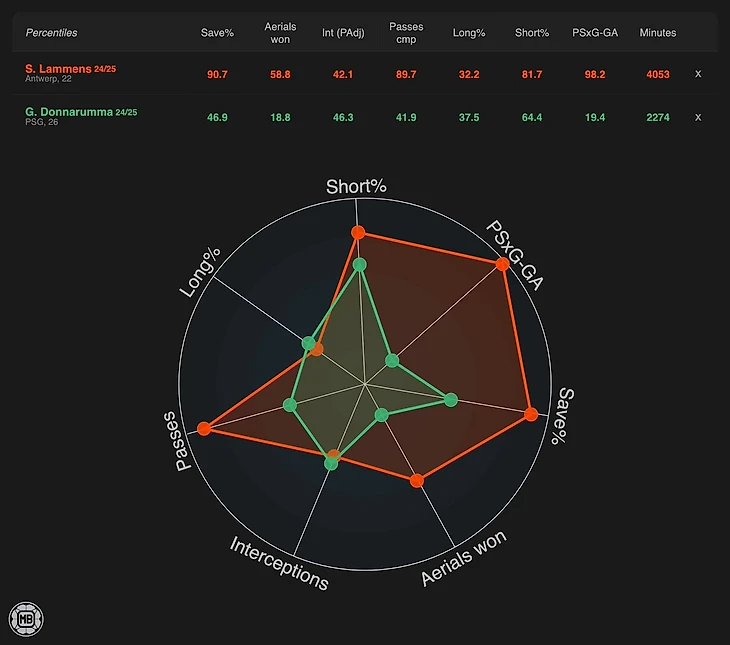
Task: Open the G. Donnarumma player name
Action: tap(69, 112)
